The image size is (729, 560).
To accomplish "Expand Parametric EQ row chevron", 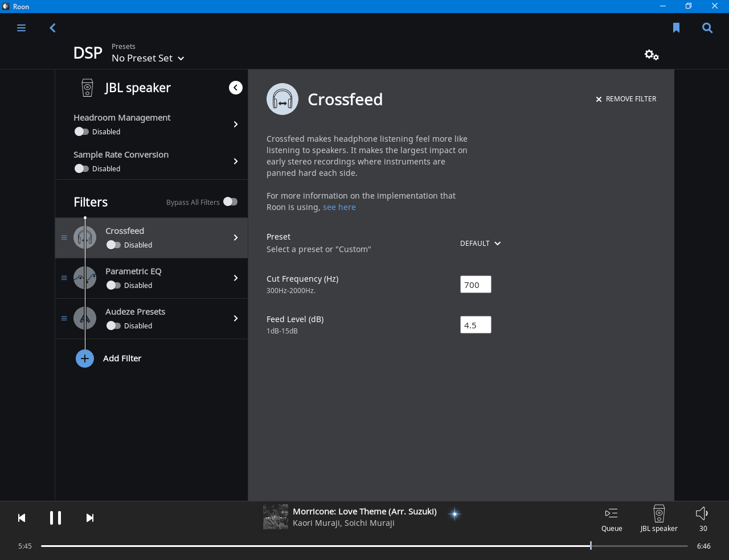I will [x=236, y=278].
